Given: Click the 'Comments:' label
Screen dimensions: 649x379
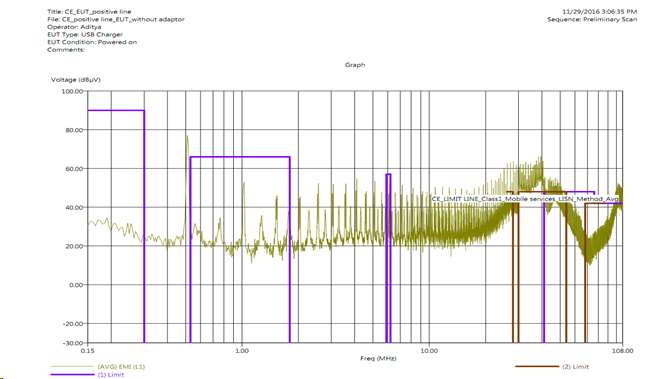Looking at the screenshot, I should point(66,50).
